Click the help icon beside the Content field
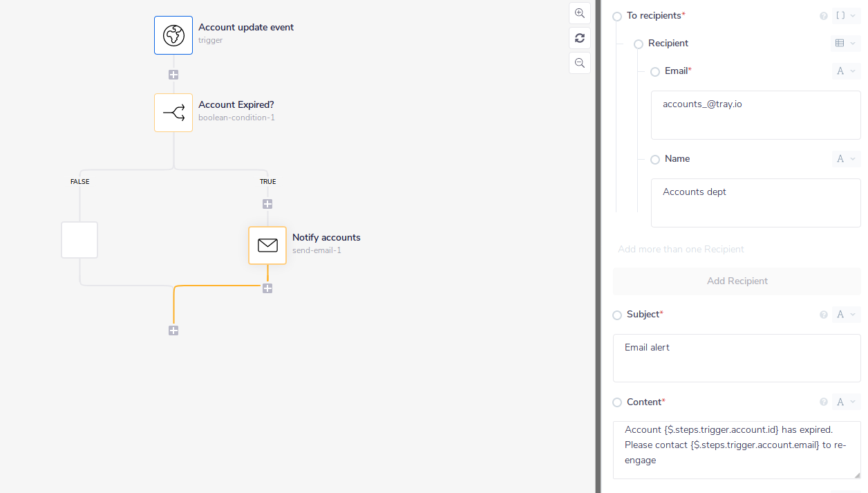 (824, 402)
